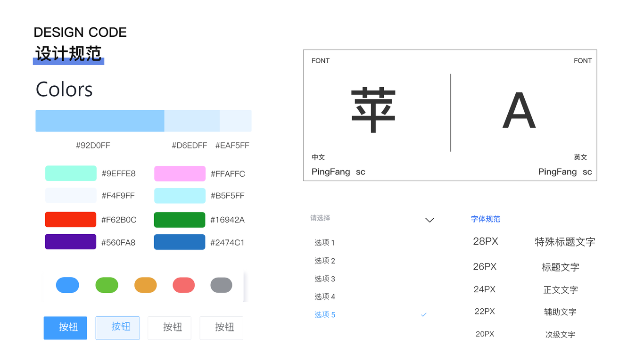This screenshot has width=644, height=362.
Task: Click the large 苹 font glyph
Action: coord(373,110)
